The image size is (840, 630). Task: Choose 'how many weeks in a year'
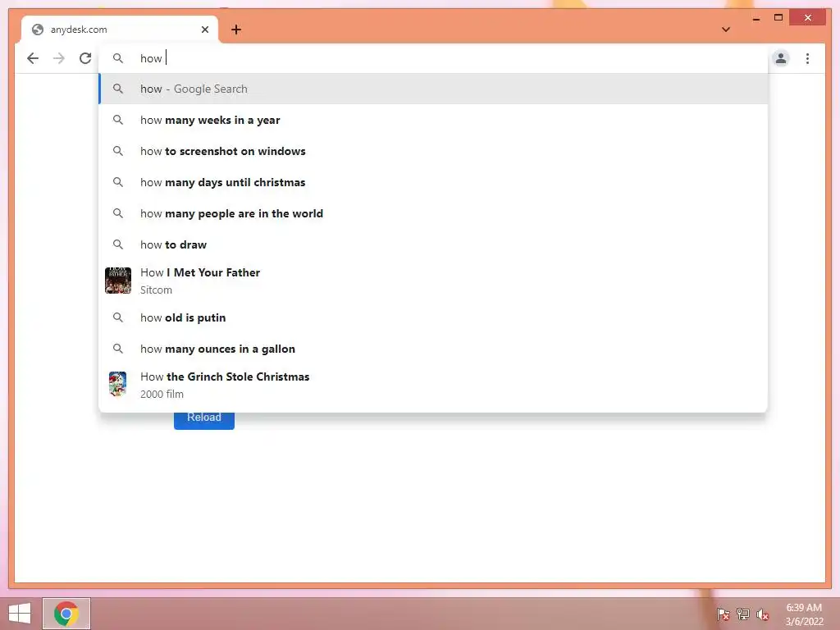[433, 120]
